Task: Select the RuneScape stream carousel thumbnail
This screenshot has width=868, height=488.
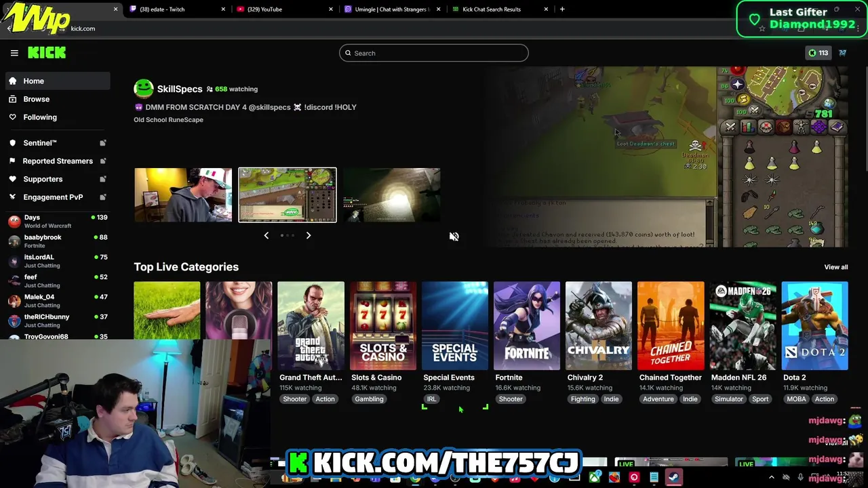Action: [x=288, y=195]
